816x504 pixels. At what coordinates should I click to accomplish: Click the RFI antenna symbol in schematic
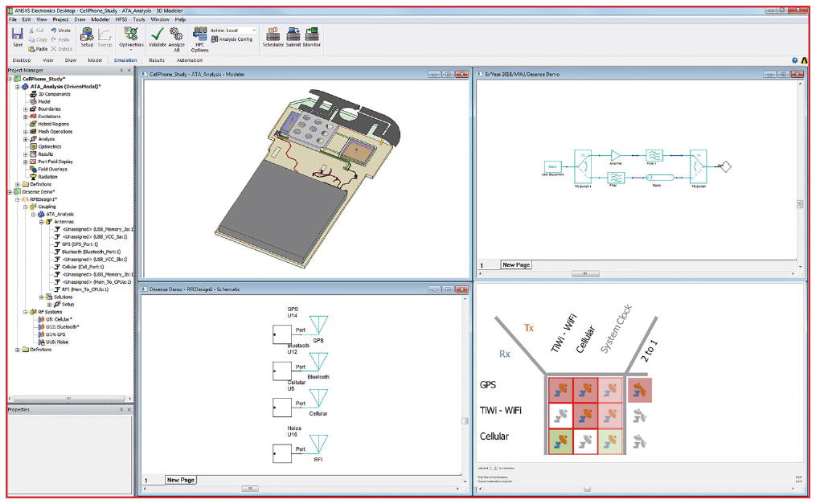click(318, 445)
